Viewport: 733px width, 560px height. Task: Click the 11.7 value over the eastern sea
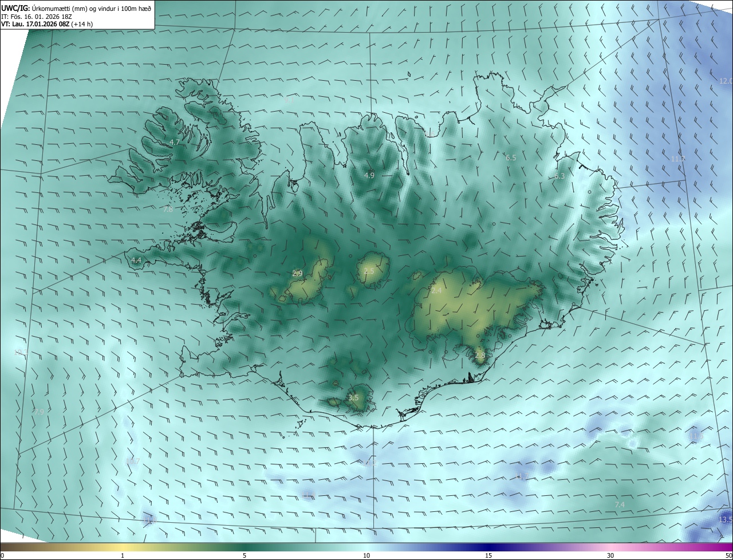point(678,159)
